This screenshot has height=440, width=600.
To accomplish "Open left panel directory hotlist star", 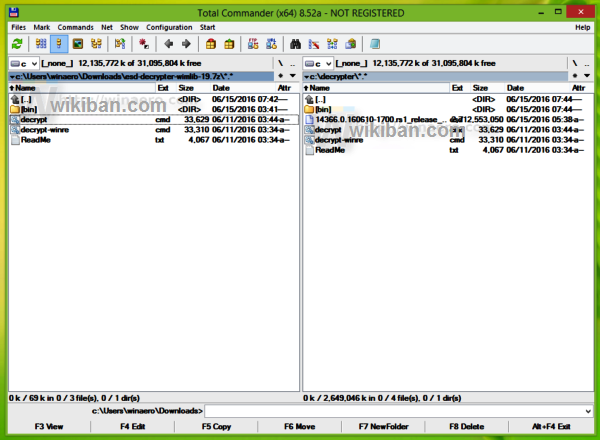I will (280, 76).
